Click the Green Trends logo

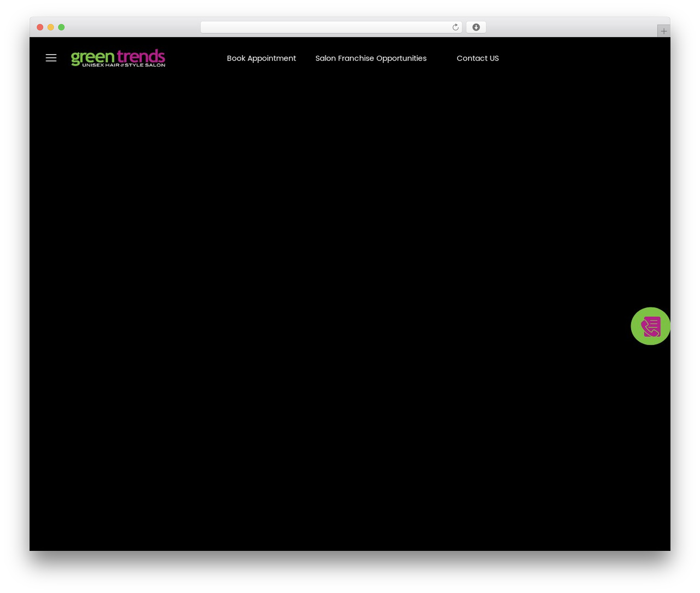118,58
